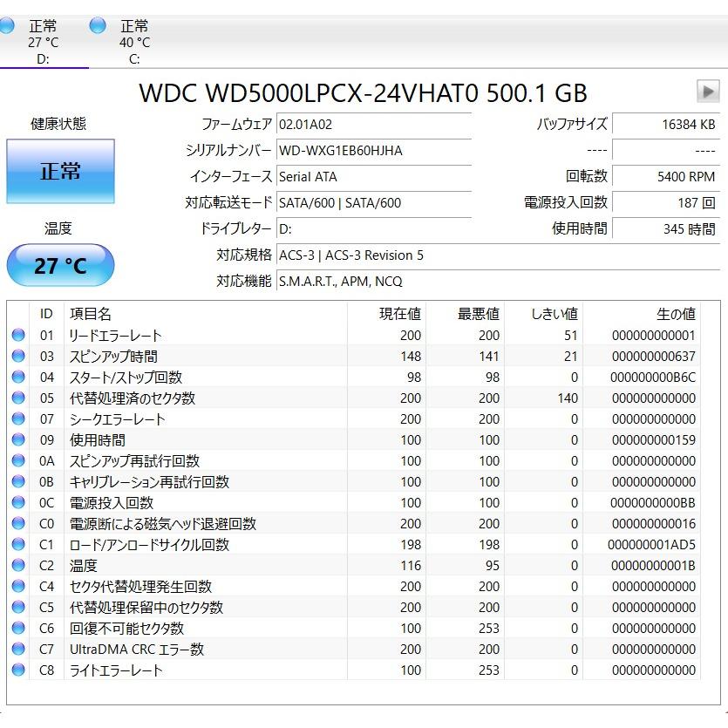Select the キャリブレーション再試行回数 attribute name
This screenshot has width=728, height=728.
(x=149, y=481)
